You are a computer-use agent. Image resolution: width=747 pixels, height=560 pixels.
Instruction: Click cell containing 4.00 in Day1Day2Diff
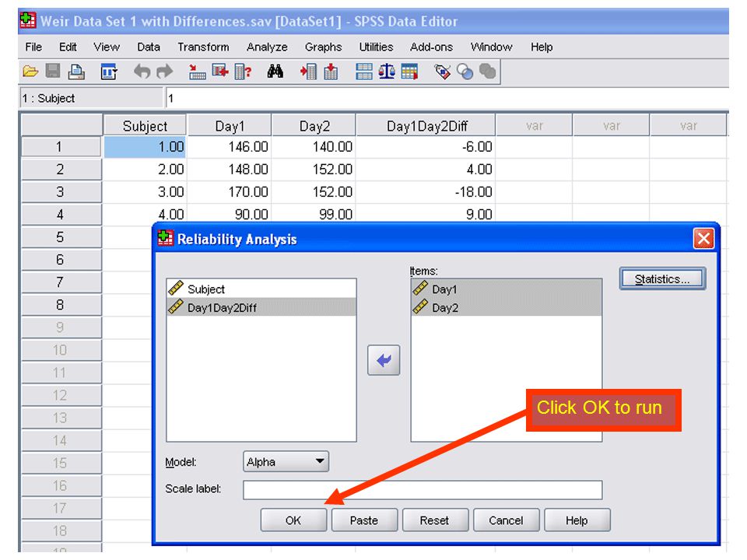426,169
